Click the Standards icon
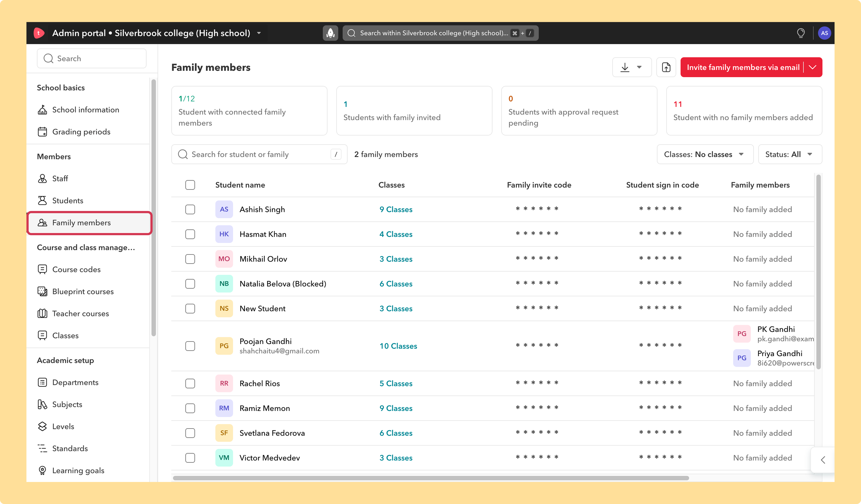 tap(42, 448)
